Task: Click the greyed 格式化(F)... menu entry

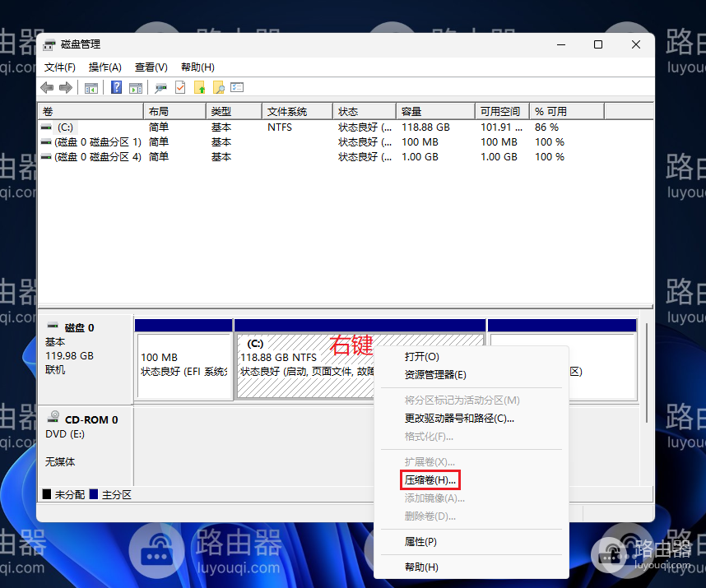Action: [471, 437]
